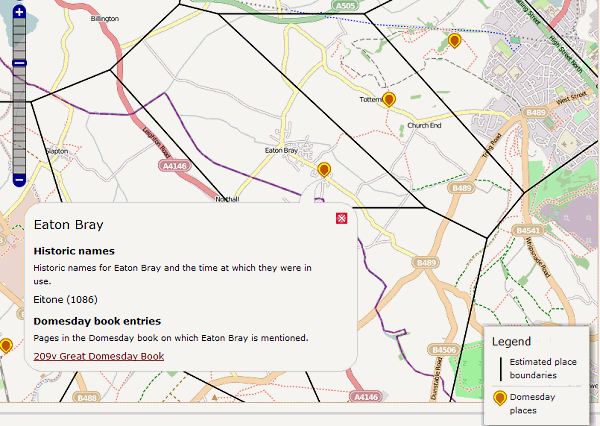Click the Billington village label
The image size is (600, 426).
coord(104,18)
